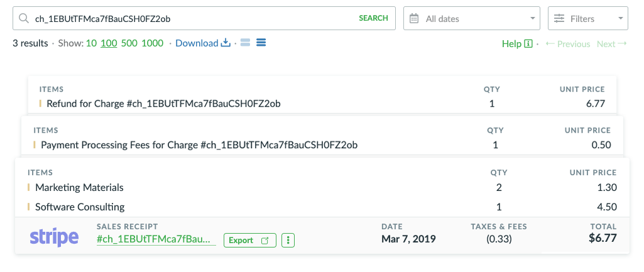The width and height of the screenshot is (644, 272).
Task: Click the magnifier icon in search box
Action: click(24, 18)
